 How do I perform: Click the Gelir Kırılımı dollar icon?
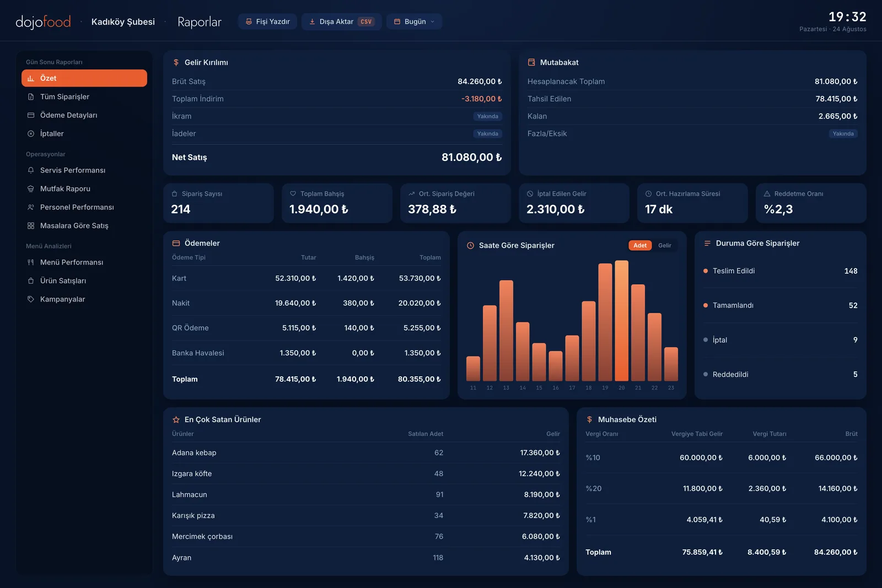[x=176, y=62]
